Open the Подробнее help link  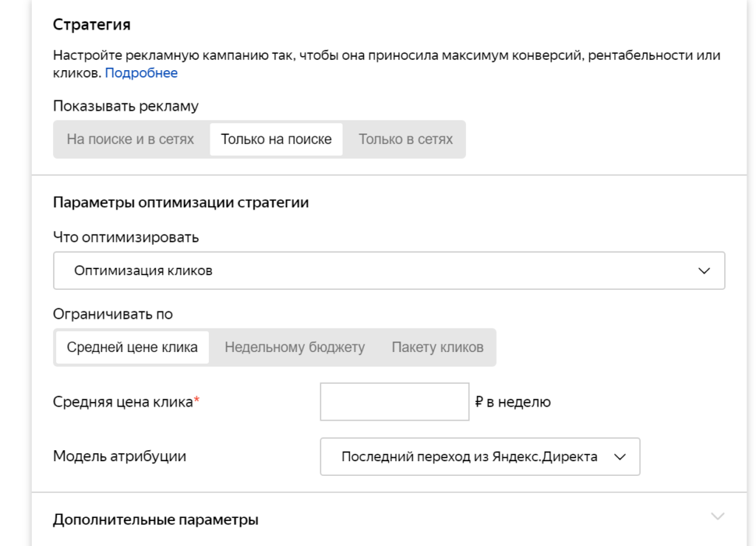(x=141, y=73)
